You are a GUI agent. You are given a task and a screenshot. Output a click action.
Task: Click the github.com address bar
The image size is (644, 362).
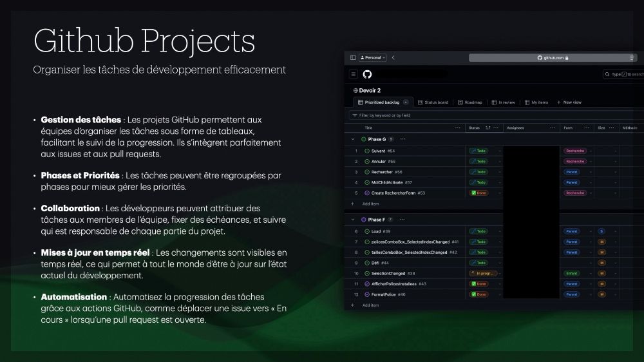coord(553,58)
